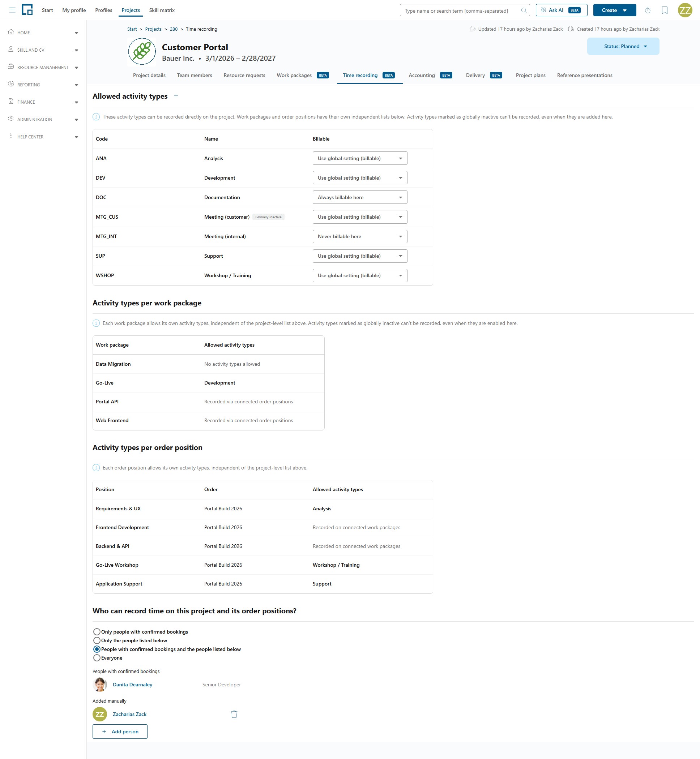Screen dimensions: 700x759
Task: Open the ZZ user avatar menu
Action: (x=685, y=10)
